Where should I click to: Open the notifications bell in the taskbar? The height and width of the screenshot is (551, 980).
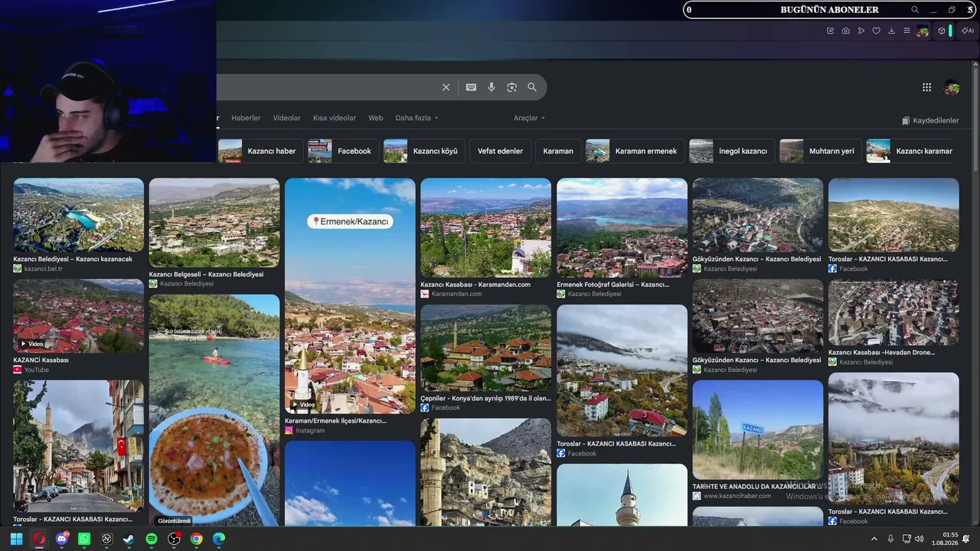click(x=966, y=539)
